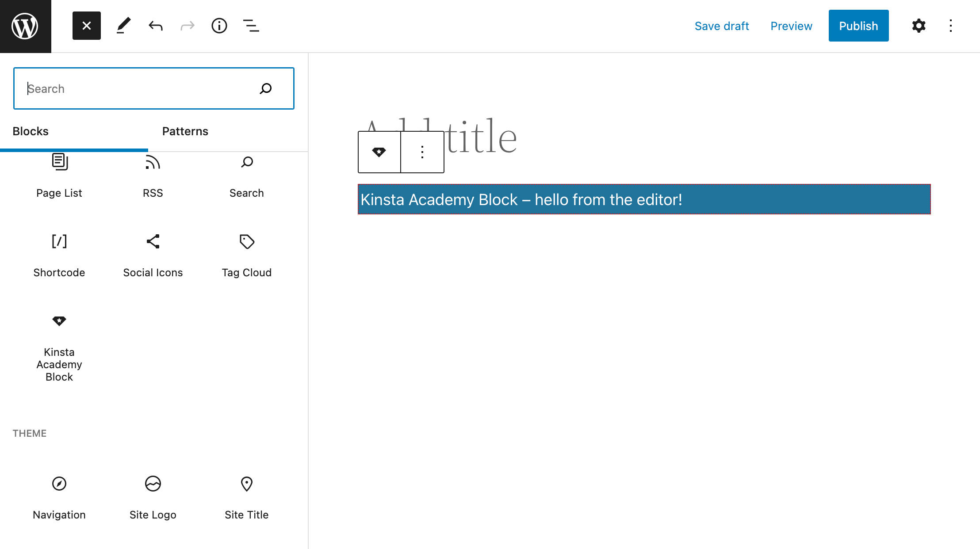The width and height of the screenshot is (980, 549).
Task: Open the document info panel
Action: coord(219,26)
